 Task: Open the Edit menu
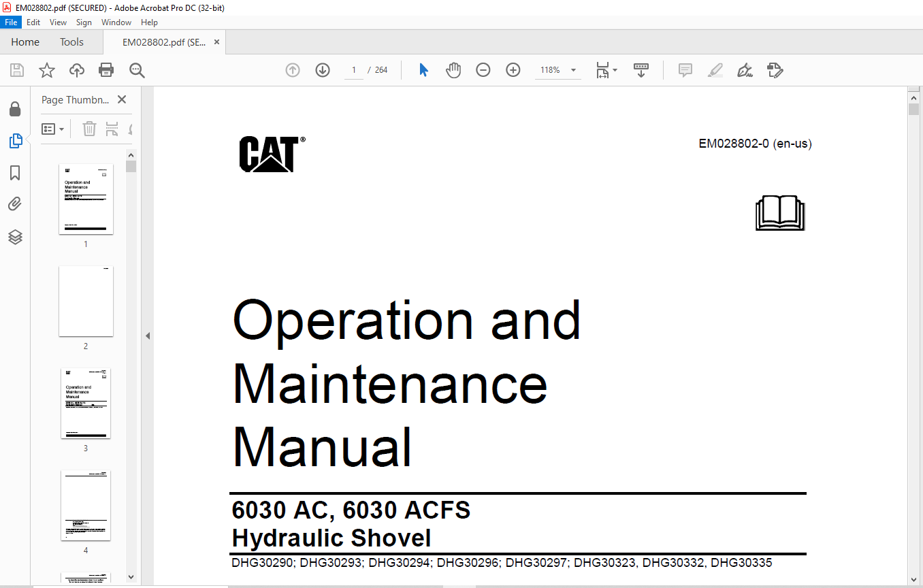[33, 22]
